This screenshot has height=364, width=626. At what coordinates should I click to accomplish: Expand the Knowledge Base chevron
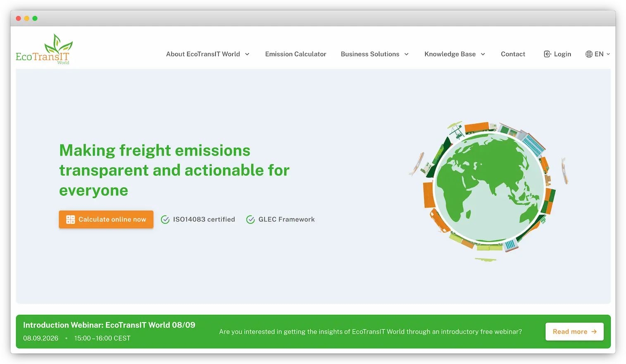click(483, 54)
